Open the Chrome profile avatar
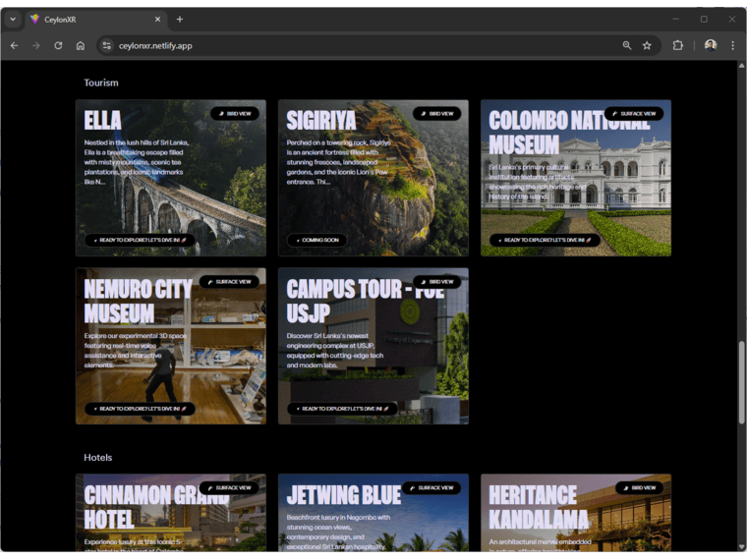 pyautogui.click(x=710, y=45)
